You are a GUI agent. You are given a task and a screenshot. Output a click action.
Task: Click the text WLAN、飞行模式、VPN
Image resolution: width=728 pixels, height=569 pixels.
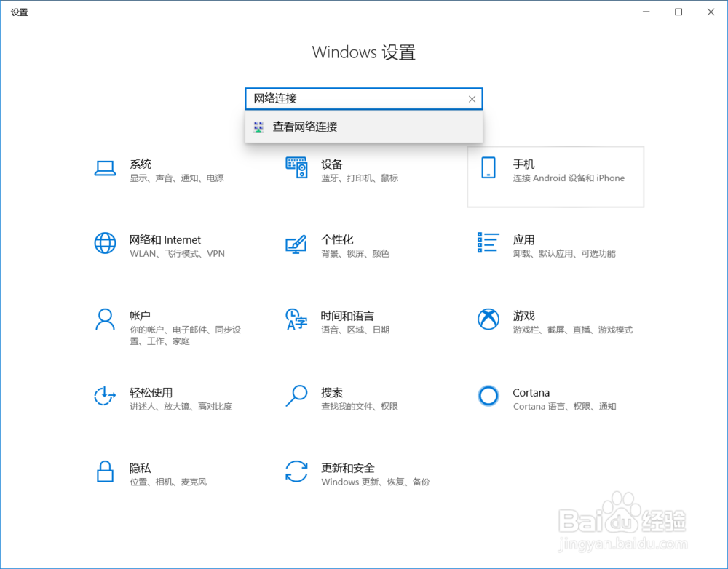point(178,254)
